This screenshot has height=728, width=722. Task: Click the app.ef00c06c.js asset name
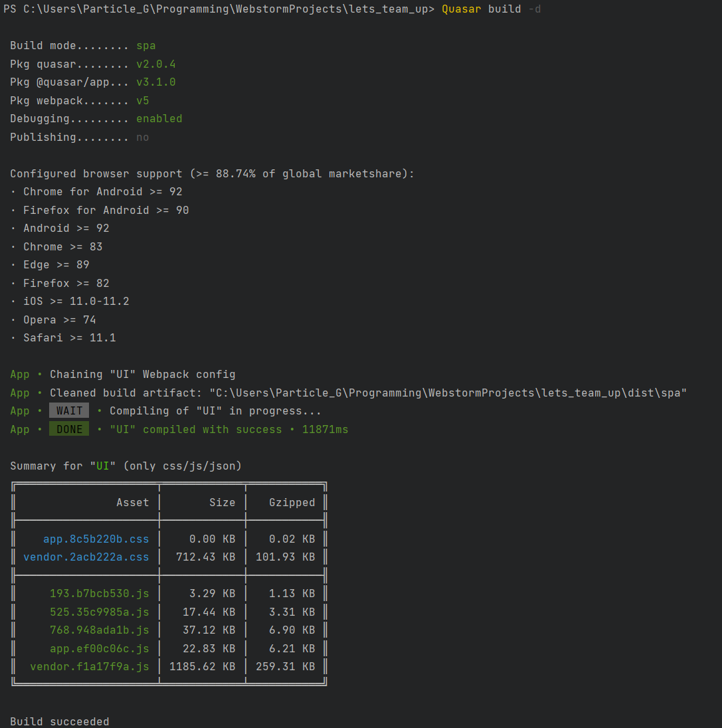(x=99, y=648)
